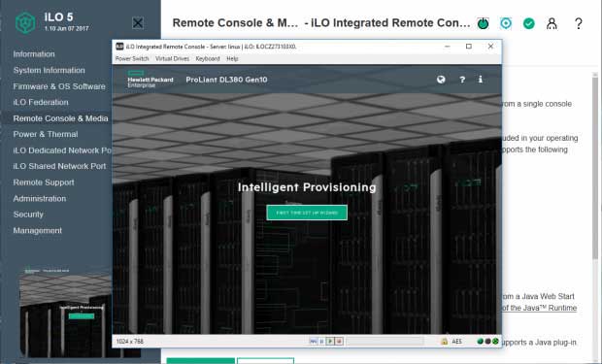Click the playback progress bar in console status bar
The height and width of the screenshot is (364, 602).
(x=385, y=341)
